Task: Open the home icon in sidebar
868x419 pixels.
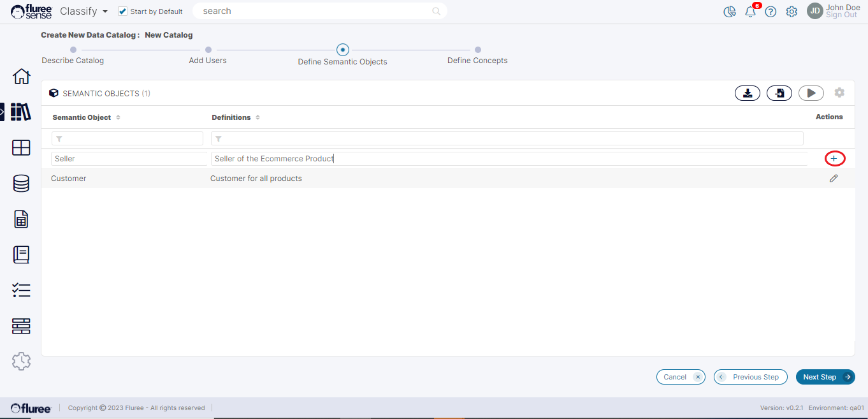Action: coord(21,77)
